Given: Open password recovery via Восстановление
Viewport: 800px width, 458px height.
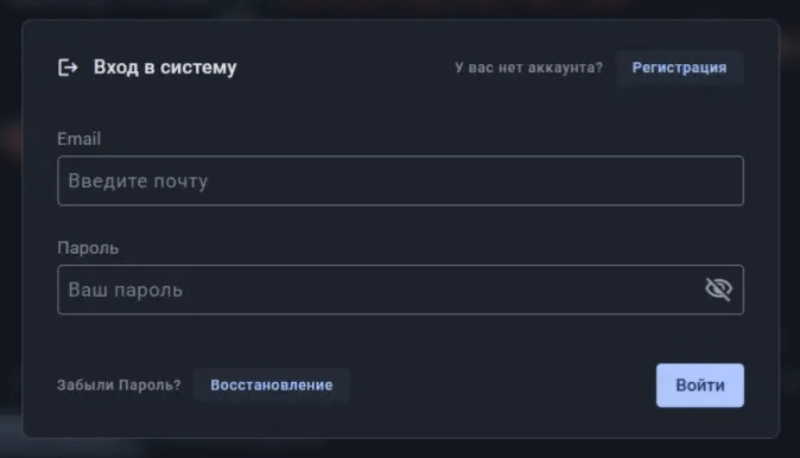Looking at the screenshot, I should [271, 385].
